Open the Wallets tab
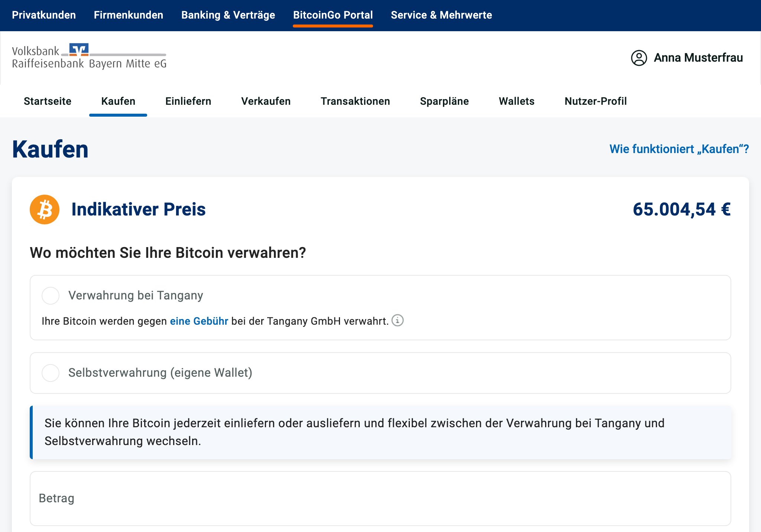 [x=516, y=101]
